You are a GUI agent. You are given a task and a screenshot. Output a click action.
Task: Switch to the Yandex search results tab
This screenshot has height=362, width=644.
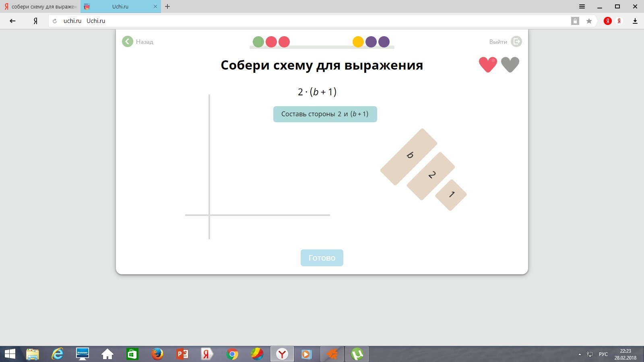pos(40,6)
